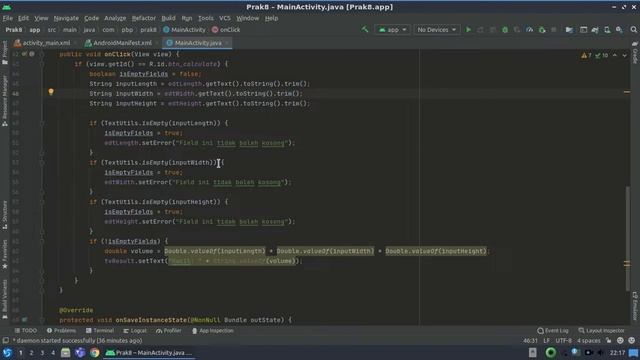Open the Gradle side tool window
The image size is (640, 360).
click(635, 52)
